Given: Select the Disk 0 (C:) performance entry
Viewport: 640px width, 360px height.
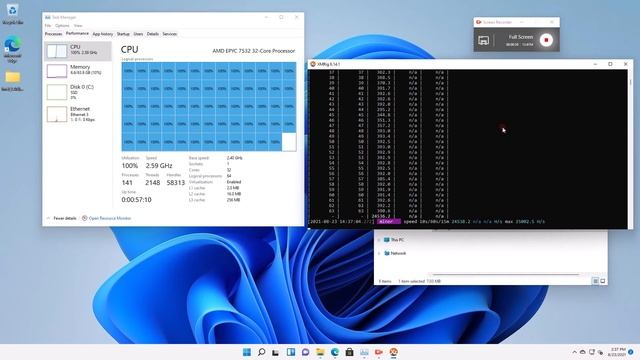Looking at the screenshot, I should 78,92.
